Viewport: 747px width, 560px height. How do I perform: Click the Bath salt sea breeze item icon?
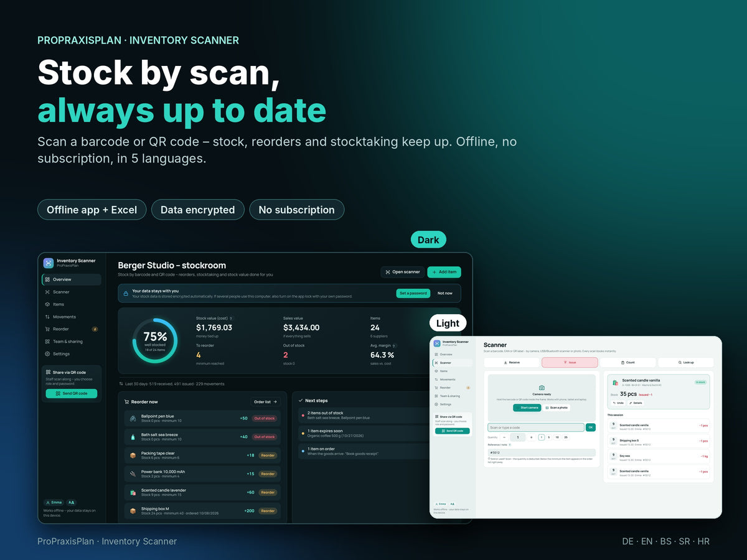[133, 437]
